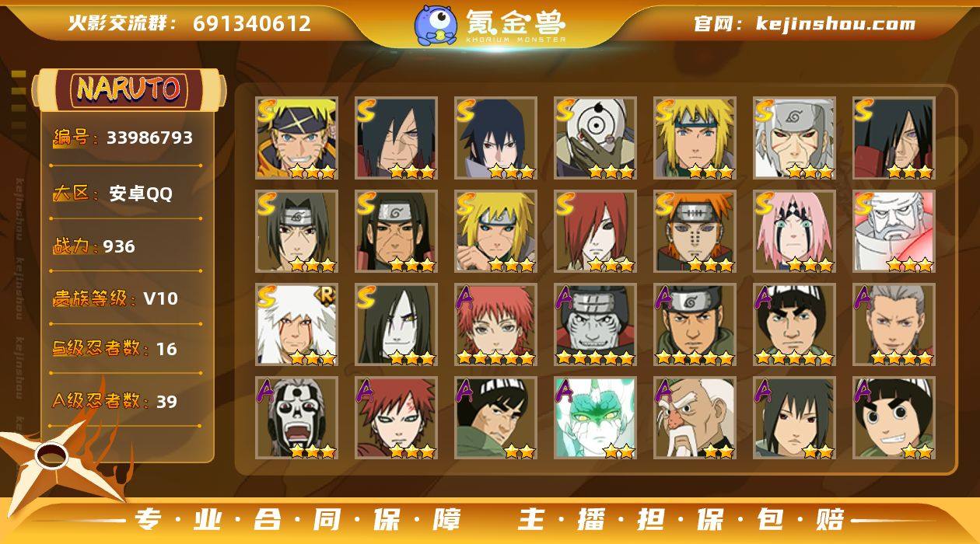Viewport: 980px width, 544px height.
Task: Click the old bearded Onoki A-rank portrait
Action: (x=695, y=418)
